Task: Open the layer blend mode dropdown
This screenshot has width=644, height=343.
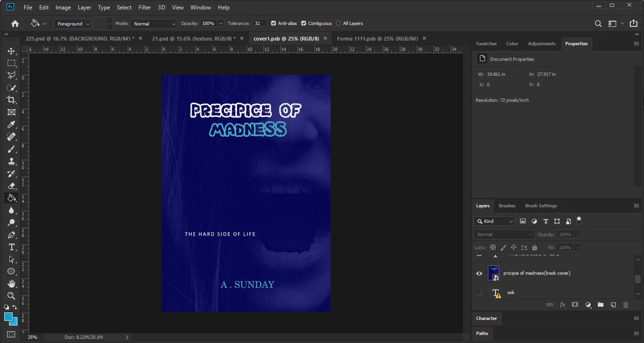Action: click(x=504, y=234)
